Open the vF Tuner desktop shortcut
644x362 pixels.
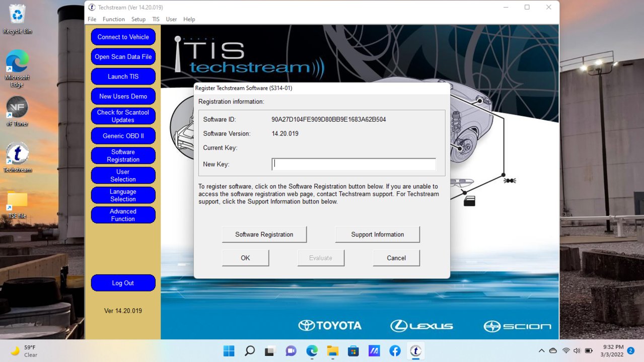[x=17, y=111]
